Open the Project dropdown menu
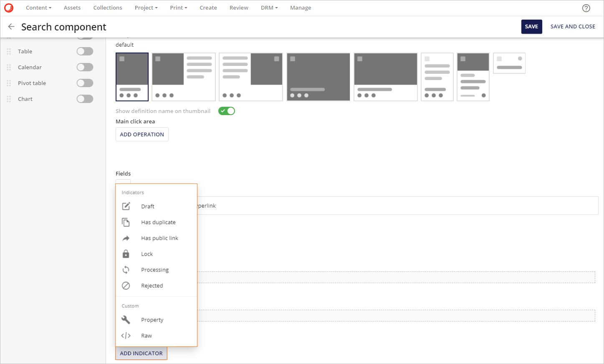 146,8
